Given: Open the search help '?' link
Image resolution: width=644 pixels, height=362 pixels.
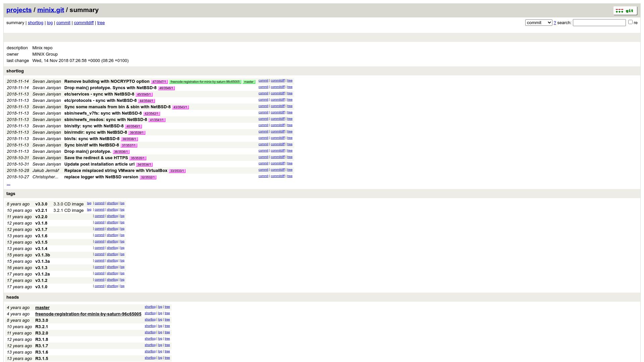Looking at the screenshot, I should point(555,23).
